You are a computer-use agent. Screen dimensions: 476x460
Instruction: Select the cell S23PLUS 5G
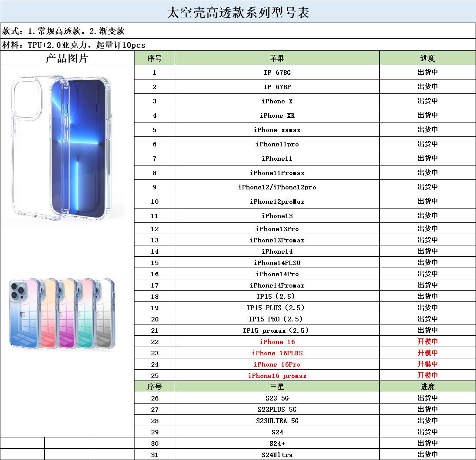[x=277, y=409]
